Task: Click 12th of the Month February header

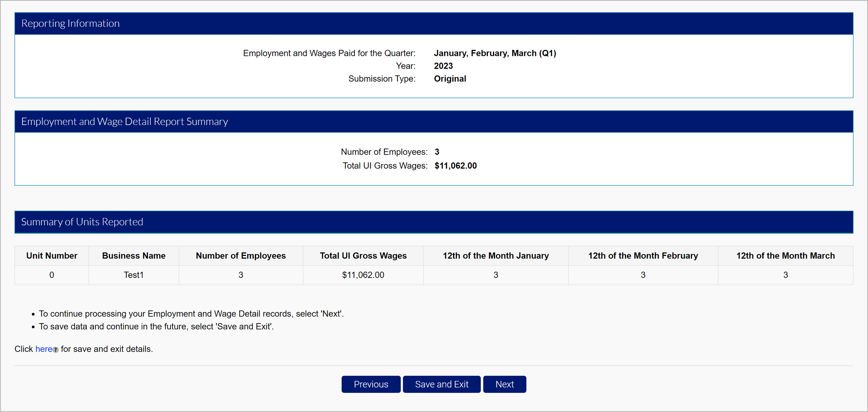Action: point(643,256)
